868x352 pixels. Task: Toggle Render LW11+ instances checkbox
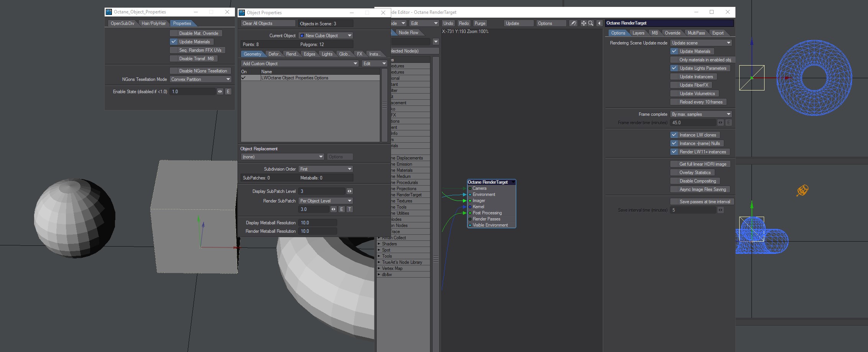point(700,152)
